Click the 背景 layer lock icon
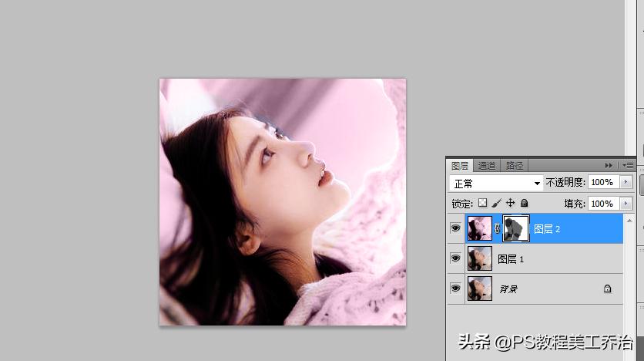 click(x=608, y=288)
